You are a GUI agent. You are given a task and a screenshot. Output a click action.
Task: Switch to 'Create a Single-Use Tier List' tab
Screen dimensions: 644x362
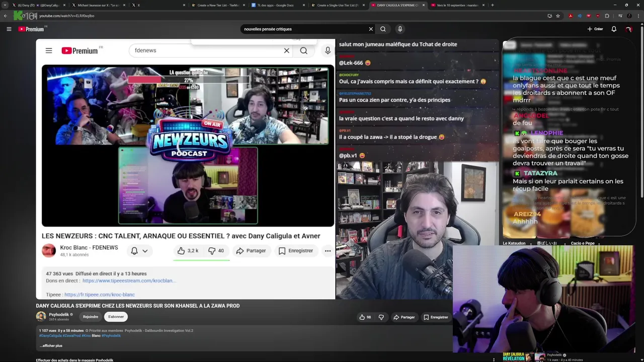click(x=337, y=5)
